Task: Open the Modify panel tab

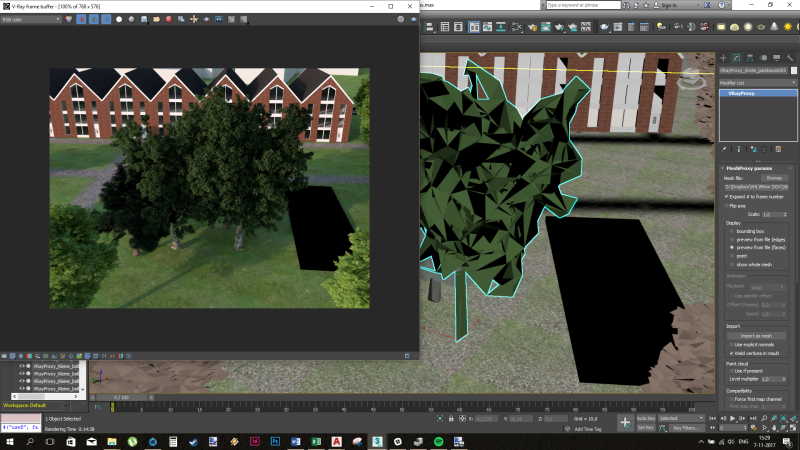Action: (736, 58)
